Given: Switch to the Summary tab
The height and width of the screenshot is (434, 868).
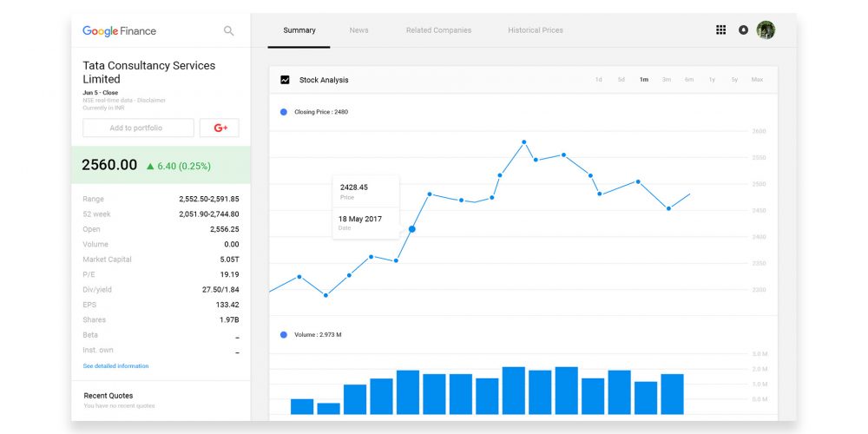Looking at the screenshot, I should pos(299,30).
